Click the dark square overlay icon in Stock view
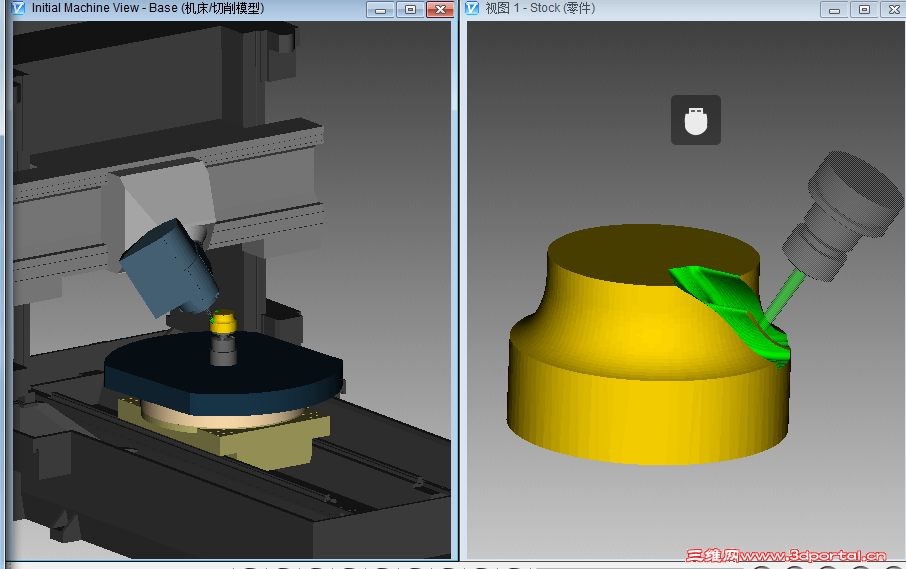Viewport: 906px width, 569px height. point(696,120)
